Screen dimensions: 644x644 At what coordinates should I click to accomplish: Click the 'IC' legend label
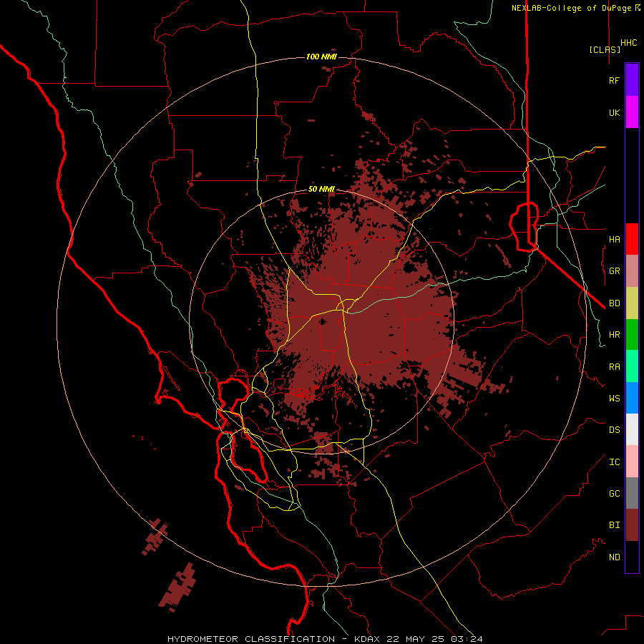(614, 462)
